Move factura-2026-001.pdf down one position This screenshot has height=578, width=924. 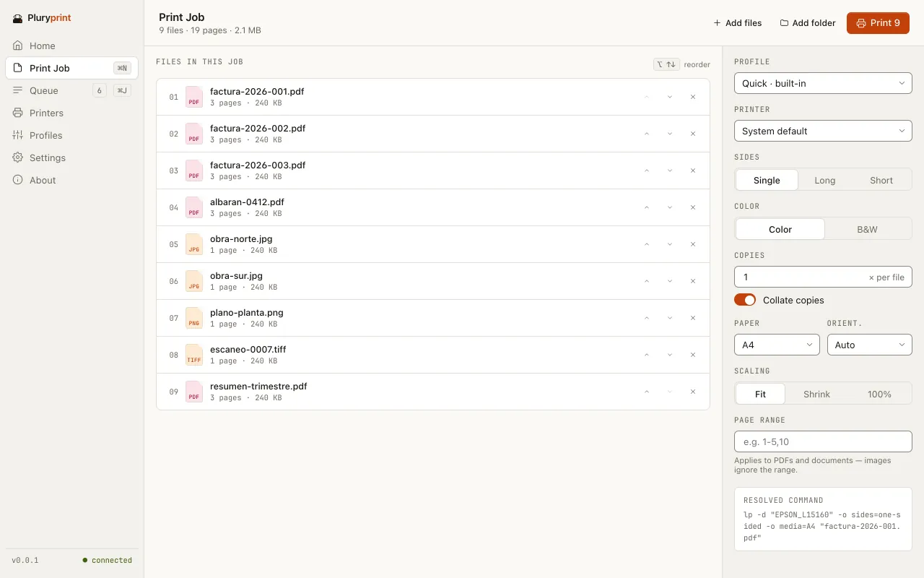[670, 97]
